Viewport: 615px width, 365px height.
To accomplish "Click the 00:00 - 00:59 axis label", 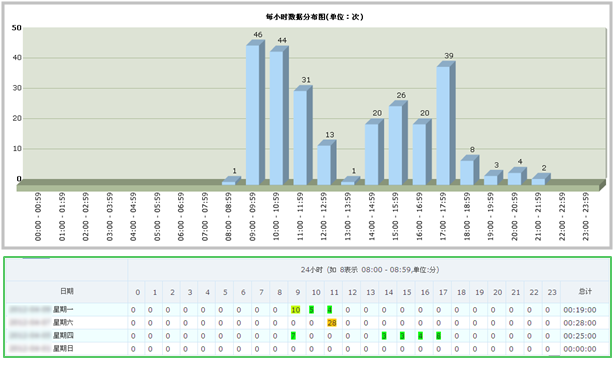I will tap(38, 216).
